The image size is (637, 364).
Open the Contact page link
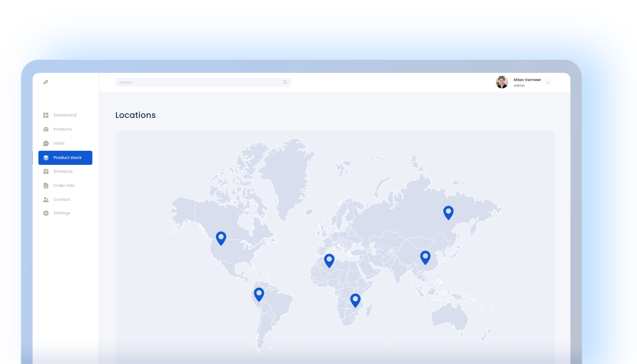pyautogui.click(x=62, y=199)
